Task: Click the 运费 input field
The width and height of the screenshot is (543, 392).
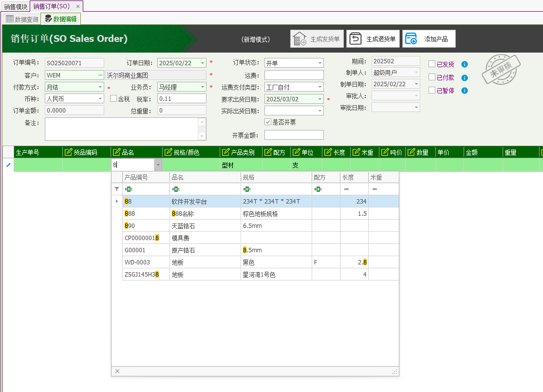Action: pyautogui.click(x=294, y=75)
